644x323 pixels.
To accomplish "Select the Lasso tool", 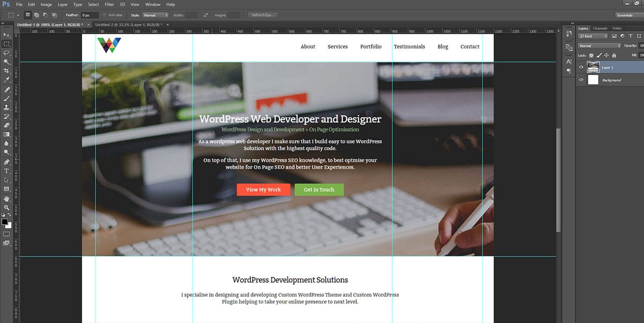I will (6, 53).
